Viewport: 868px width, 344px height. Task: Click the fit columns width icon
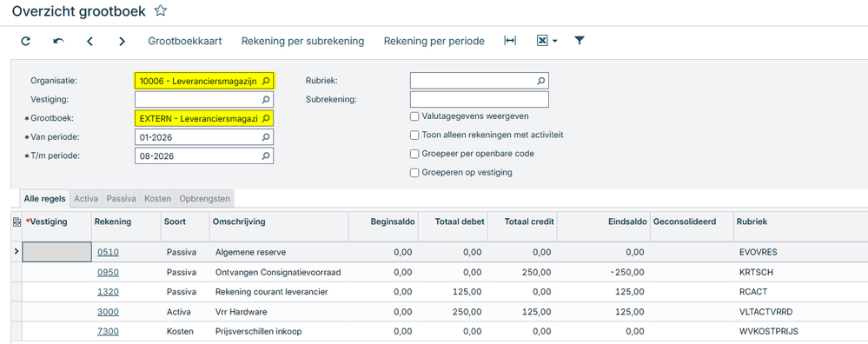[x=510, y=41]
